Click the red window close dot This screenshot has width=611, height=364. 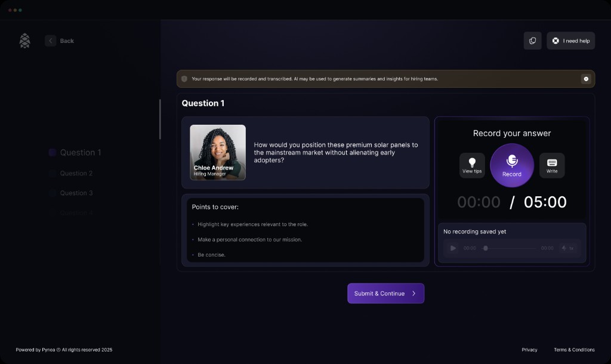[10, 10]
